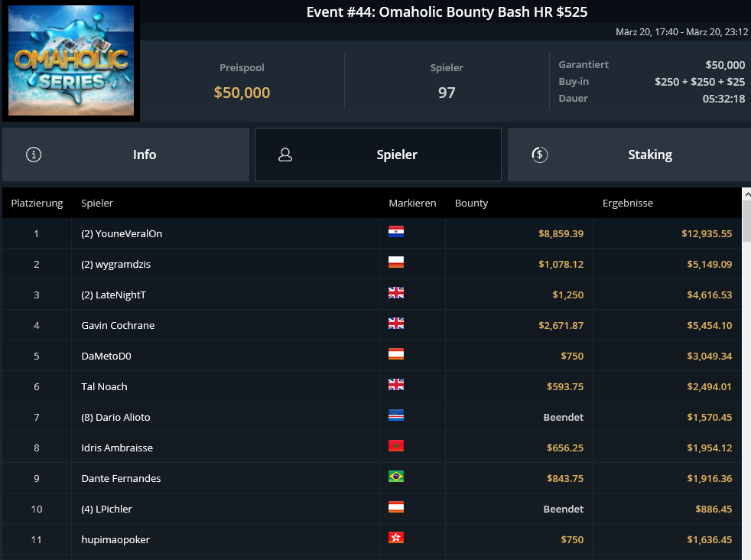This screenshot has width=751, height=560.
Task: Click the $5,149.09 result value
Action: 710,265
